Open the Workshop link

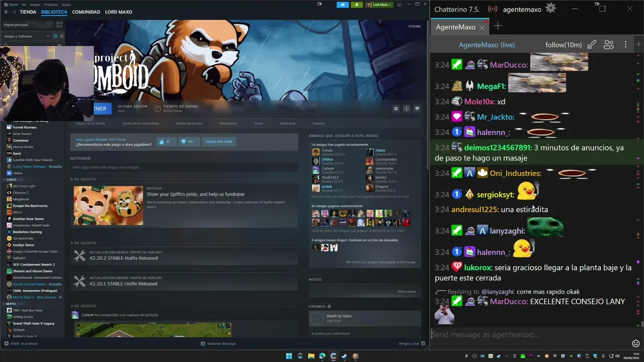[288, 123]
